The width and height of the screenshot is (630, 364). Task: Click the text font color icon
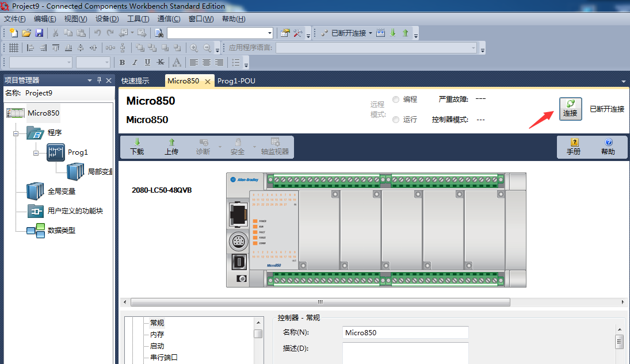coord(177,62)
